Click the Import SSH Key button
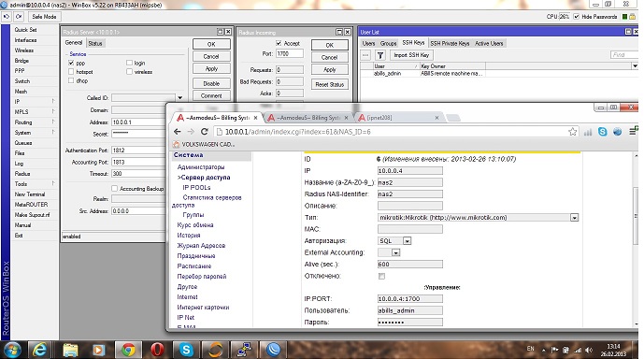 (x=411, y=55)
